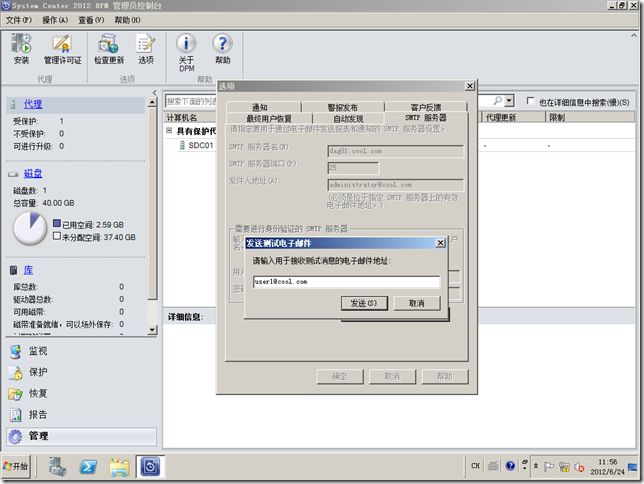Open Windows Explorer from the taskbar
644x484 pixels.
pos(120,468)
